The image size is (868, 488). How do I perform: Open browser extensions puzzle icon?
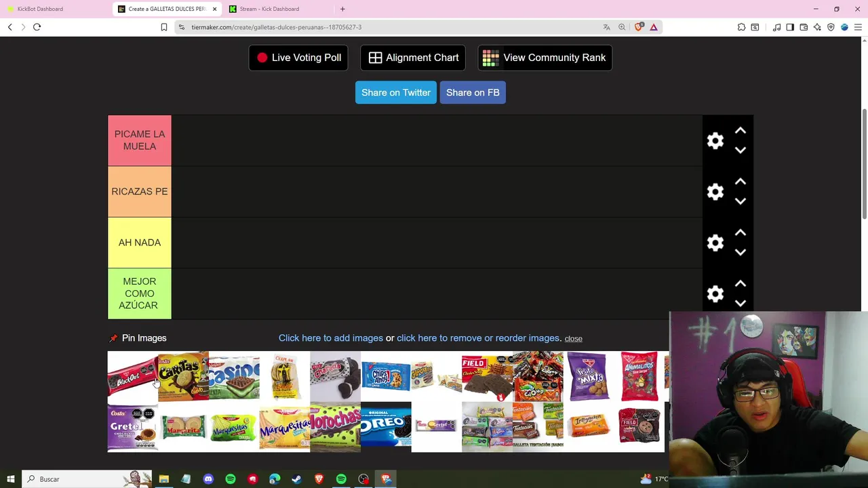tap(741, 27)
